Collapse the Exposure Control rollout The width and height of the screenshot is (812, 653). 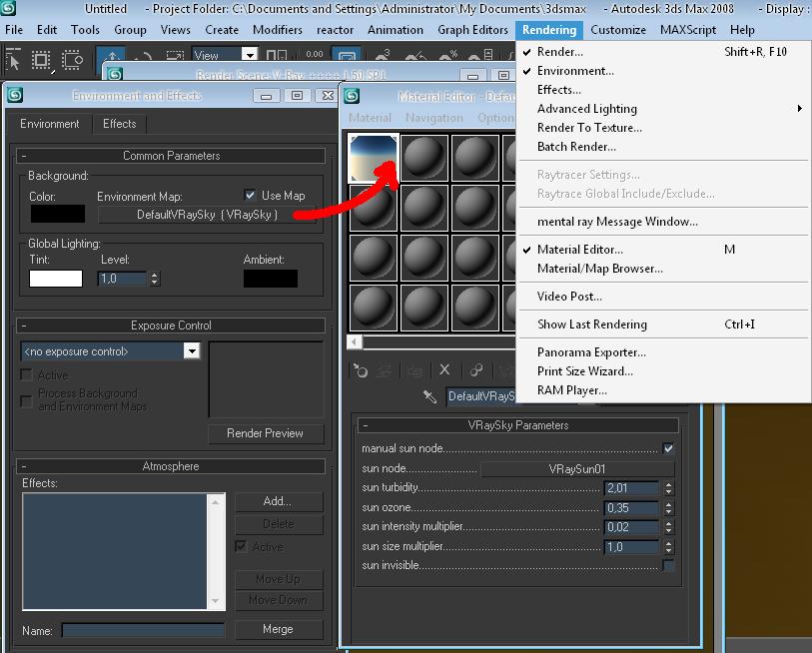pos(171,326)
